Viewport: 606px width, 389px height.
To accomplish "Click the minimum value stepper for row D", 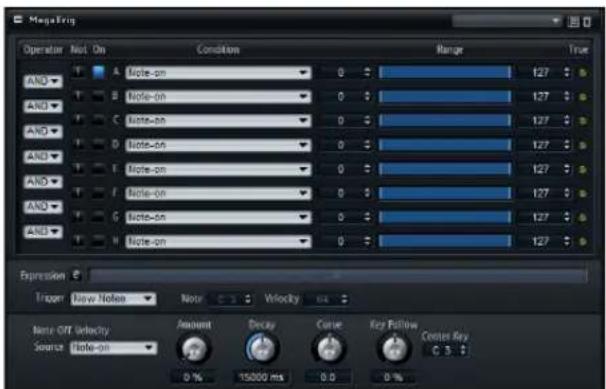I will click(x=367, y=145).
